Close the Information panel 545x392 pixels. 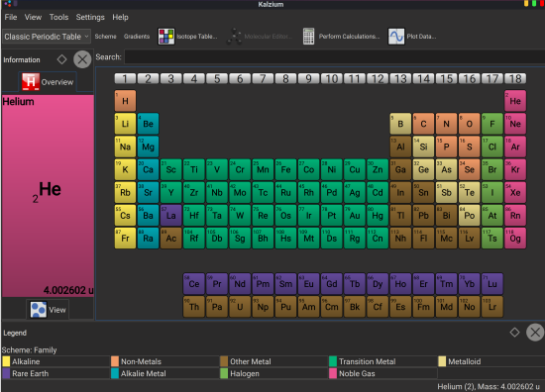pos(82,59)
